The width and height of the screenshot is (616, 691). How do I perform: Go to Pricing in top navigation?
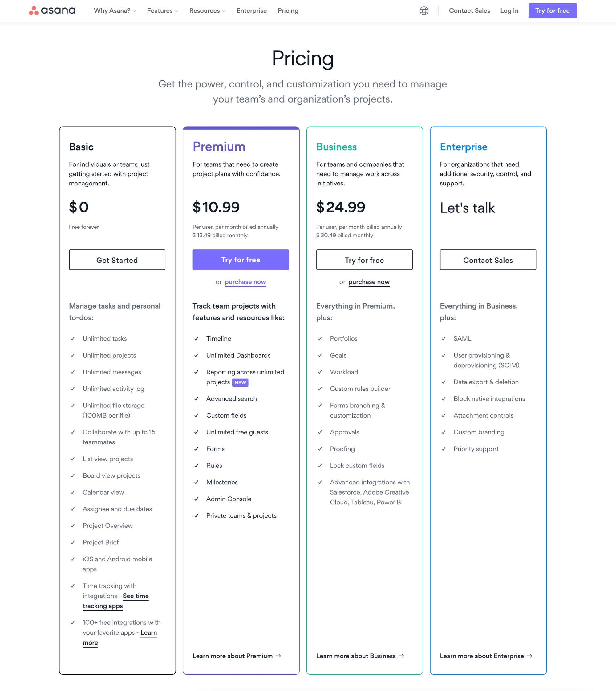coord(288,11)
